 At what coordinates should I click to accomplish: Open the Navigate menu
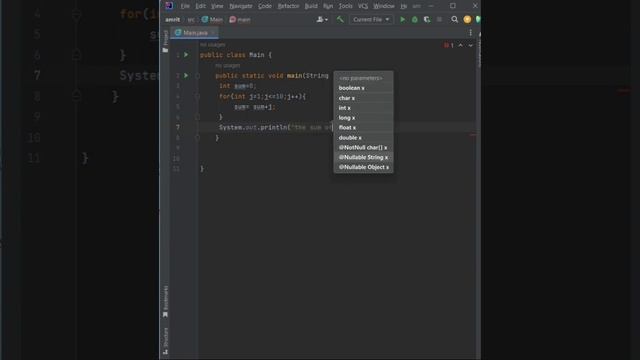(x=241, y=6)
